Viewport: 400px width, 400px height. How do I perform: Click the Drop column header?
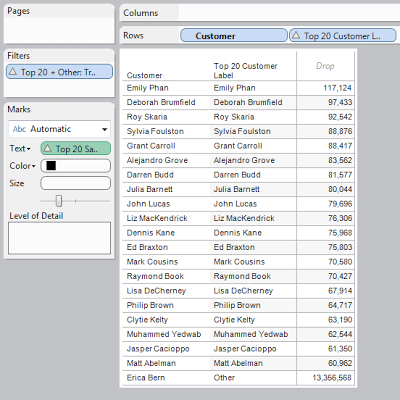point(325,66)
